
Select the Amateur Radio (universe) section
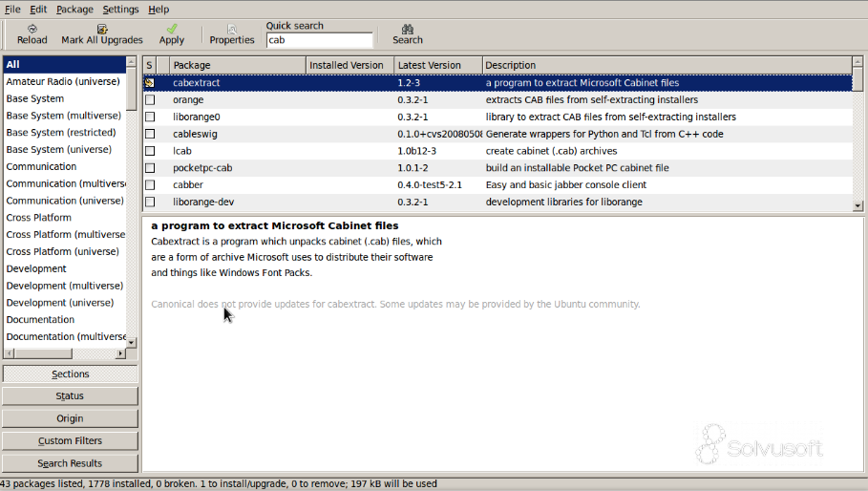(x=65, y=81)
